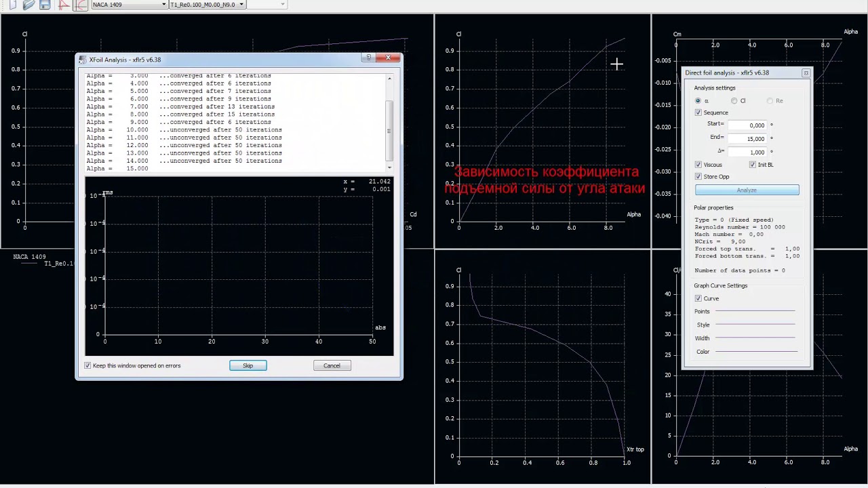868x488 pixels.
Task: Click 'Number of data points = 0' text
Action: (x=740, y=270)
